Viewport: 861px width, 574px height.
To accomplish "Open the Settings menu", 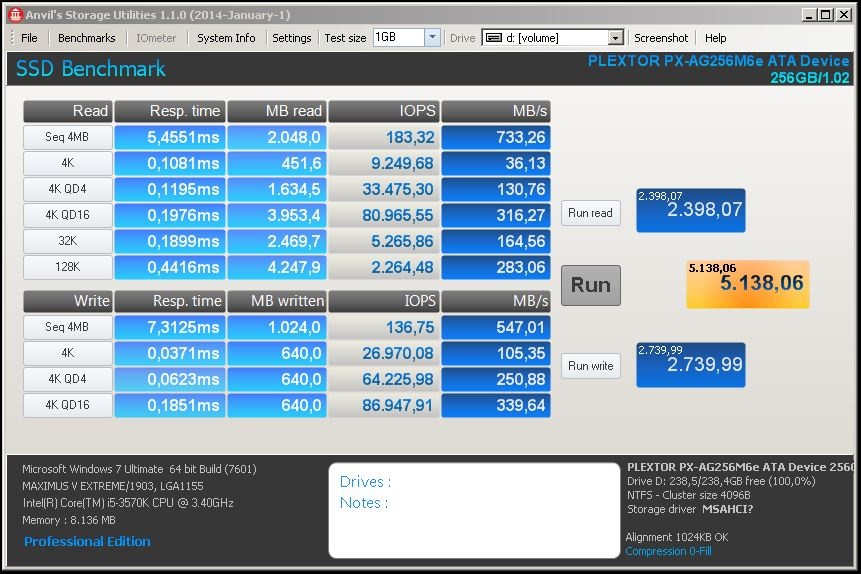I will (292, 38).
